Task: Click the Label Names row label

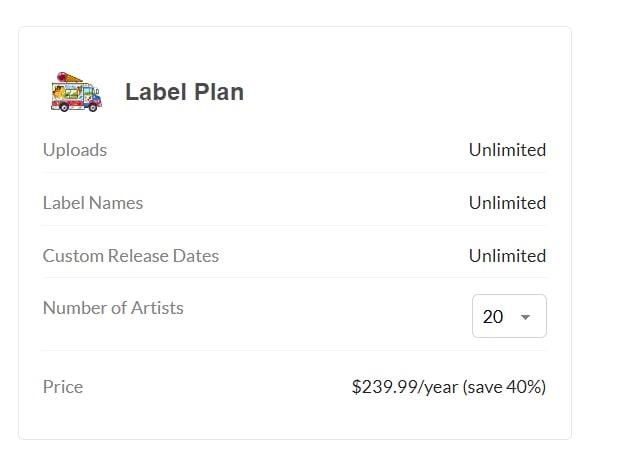Action: (x=93, y=203)
